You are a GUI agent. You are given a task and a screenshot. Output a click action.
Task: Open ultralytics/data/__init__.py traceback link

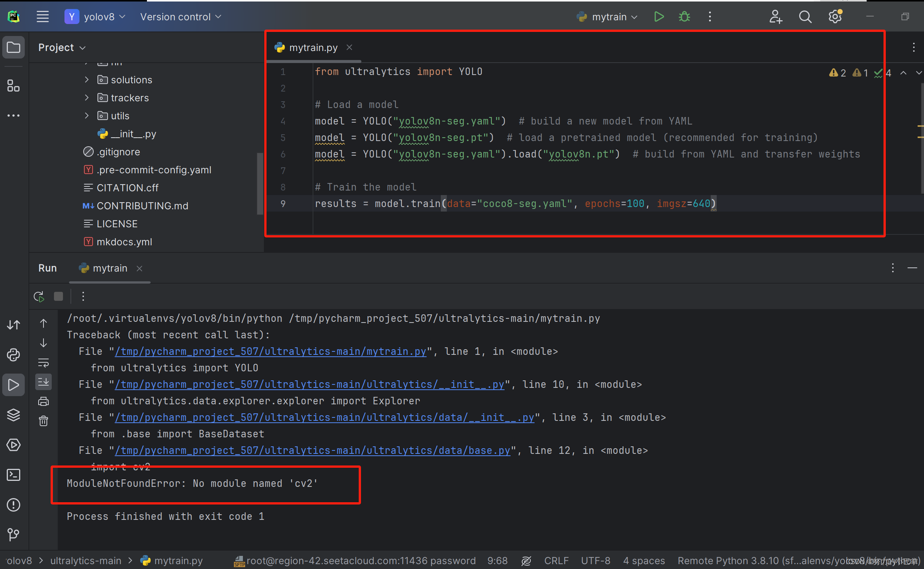(x=324, y=417)
